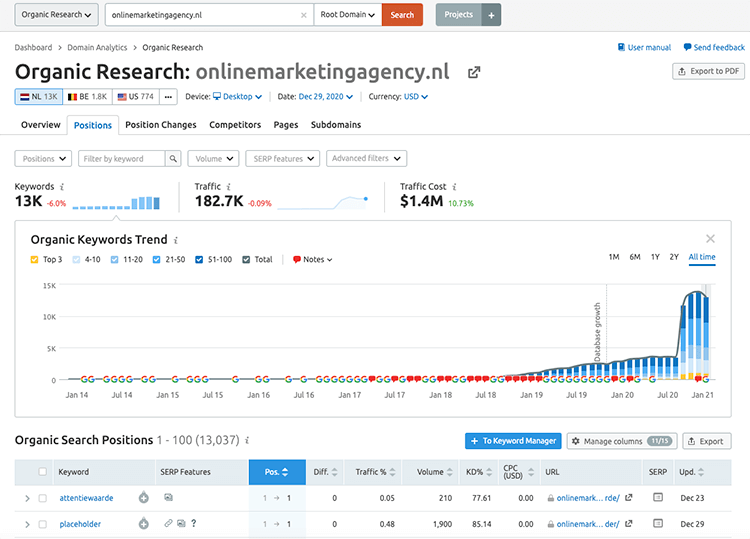Open the Advanced filters dropdown
Image resolution: width=750 pixels, height=539 pixels.
coord(366,158)
